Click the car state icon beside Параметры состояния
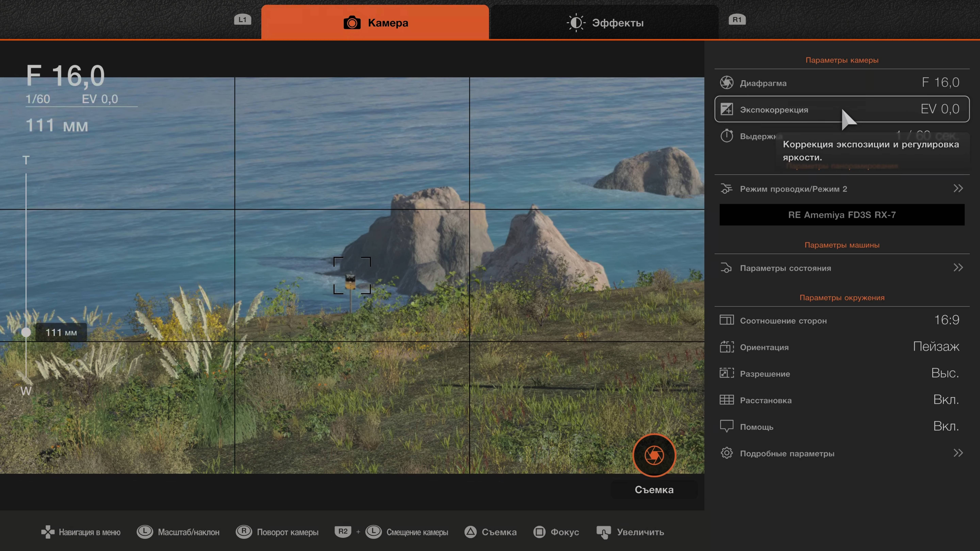Viewport: 980px width, 551px height. (x=726, y=268)
